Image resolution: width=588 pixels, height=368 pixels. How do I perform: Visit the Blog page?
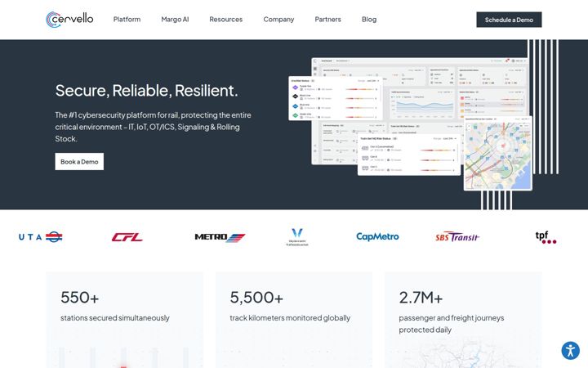click(x=369, y=19)
